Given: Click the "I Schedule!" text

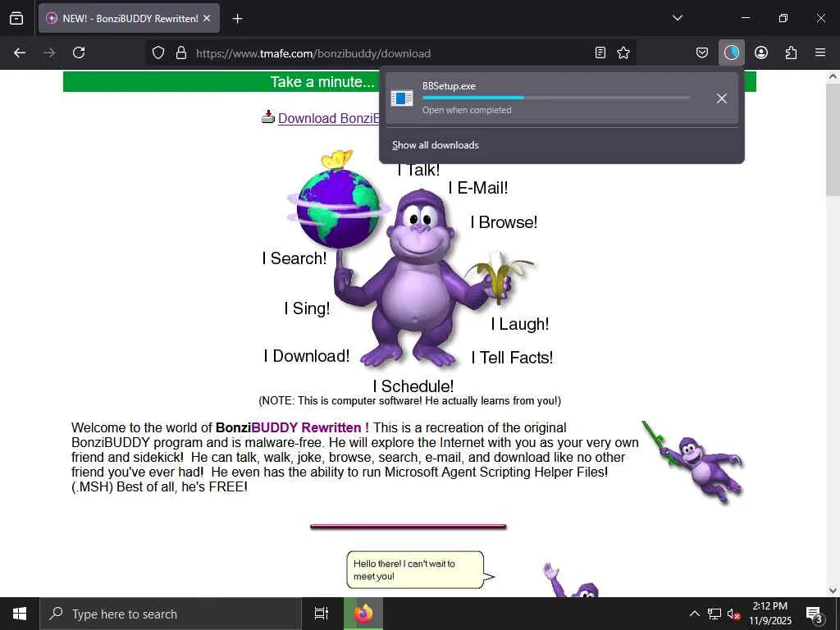Looking at the screenshot, I should [x=413, y=386].
